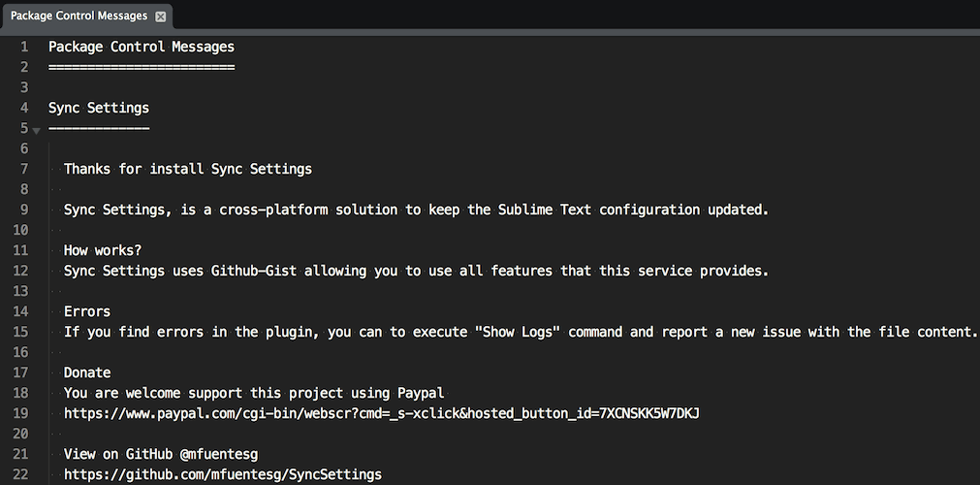This screenshot has width=980, height=485.
Task: Click the "Donate" heading on line 17
Action: tap(87, 372)
